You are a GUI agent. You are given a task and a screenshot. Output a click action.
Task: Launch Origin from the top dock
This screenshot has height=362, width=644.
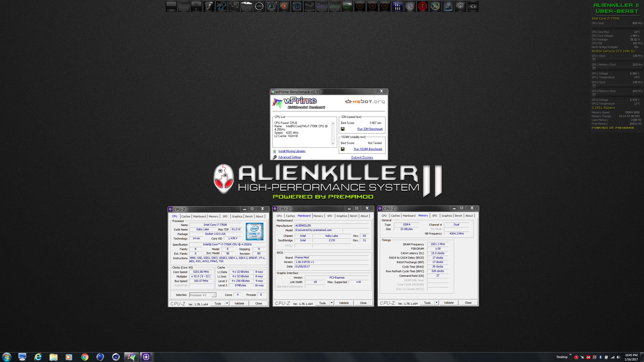284,7
